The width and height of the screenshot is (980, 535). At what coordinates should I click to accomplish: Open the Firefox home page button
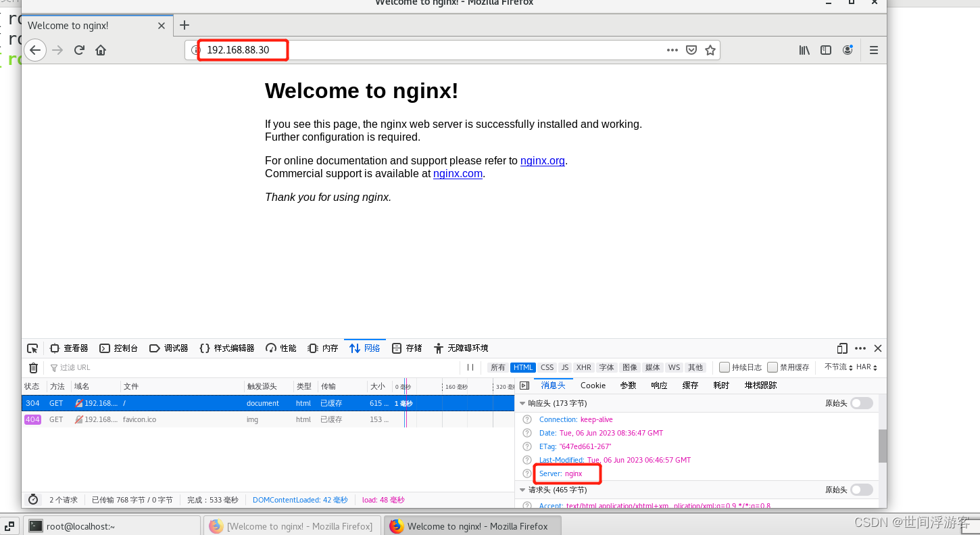(x=101, y=50)
